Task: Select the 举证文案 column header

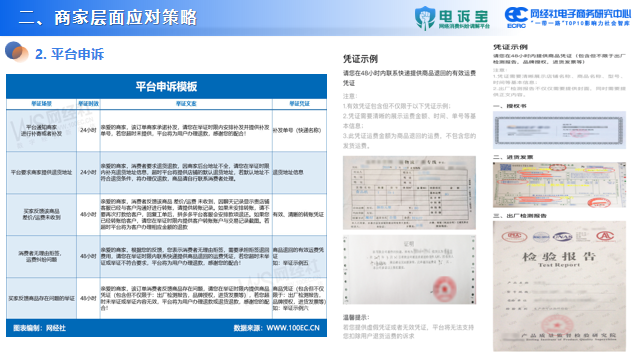Action: 186,104
